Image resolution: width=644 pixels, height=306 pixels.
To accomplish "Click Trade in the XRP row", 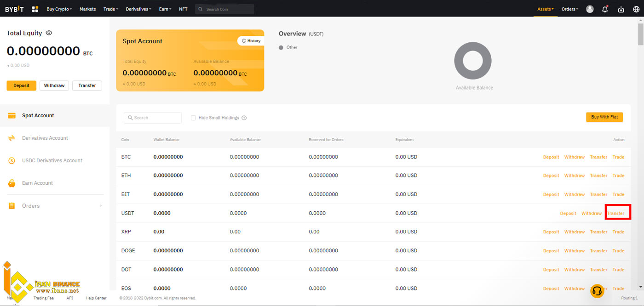I will coord(618,232).
